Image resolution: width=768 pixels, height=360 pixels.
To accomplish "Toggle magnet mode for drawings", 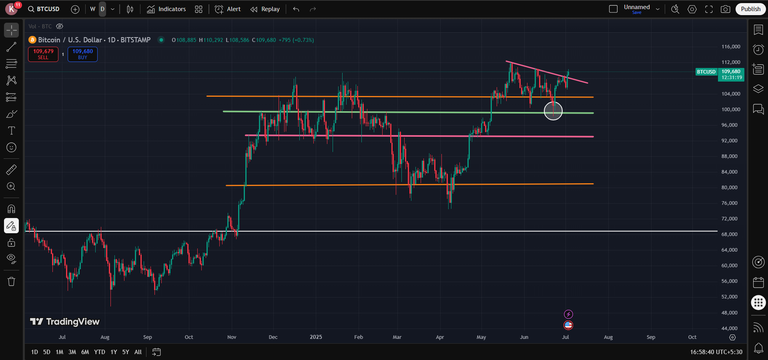I will 11,209.
